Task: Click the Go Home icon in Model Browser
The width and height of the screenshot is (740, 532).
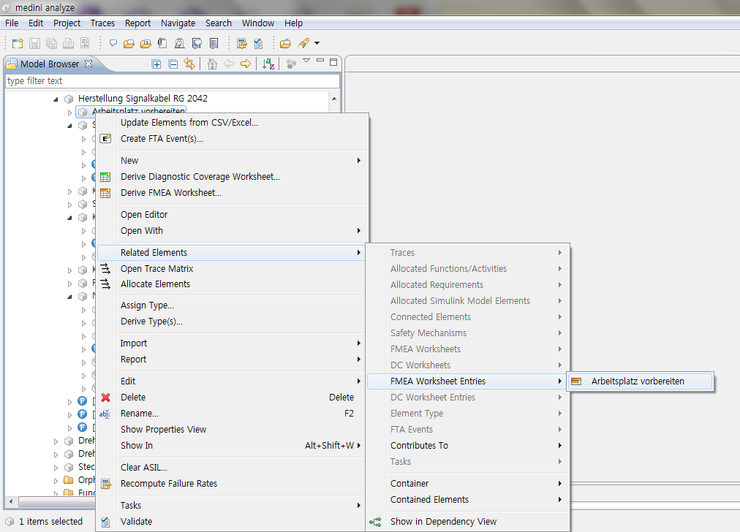Action: (212, 64)
